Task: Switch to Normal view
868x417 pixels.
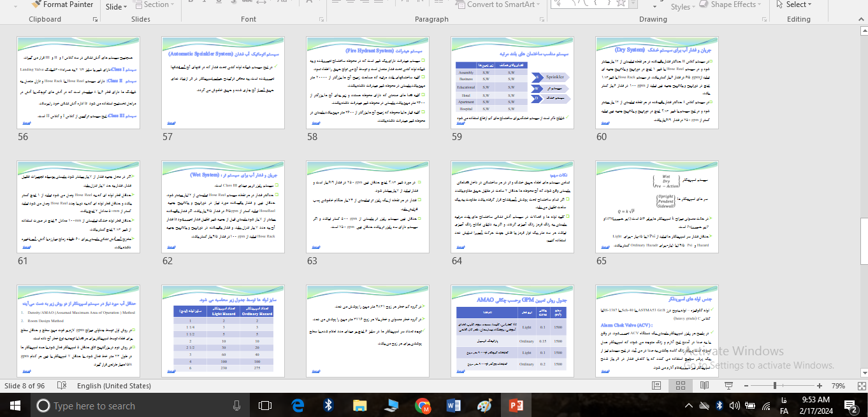Action: [656, 386]
